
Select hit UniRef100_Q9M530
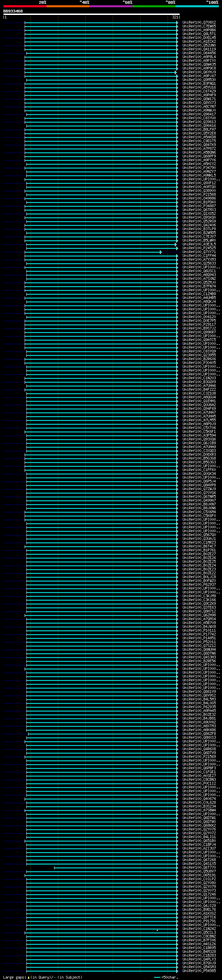pyautogui.click(x=199, y=80)
